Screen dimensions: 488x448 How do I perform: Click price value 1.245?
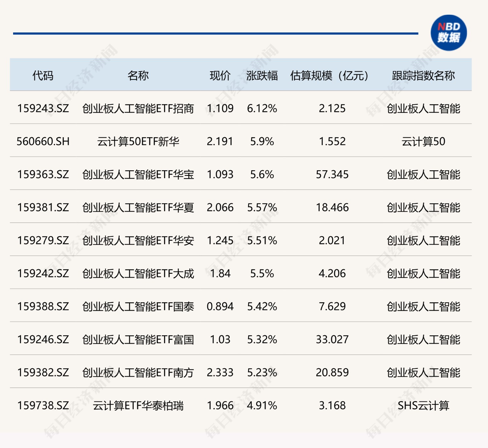pos(220,241)
